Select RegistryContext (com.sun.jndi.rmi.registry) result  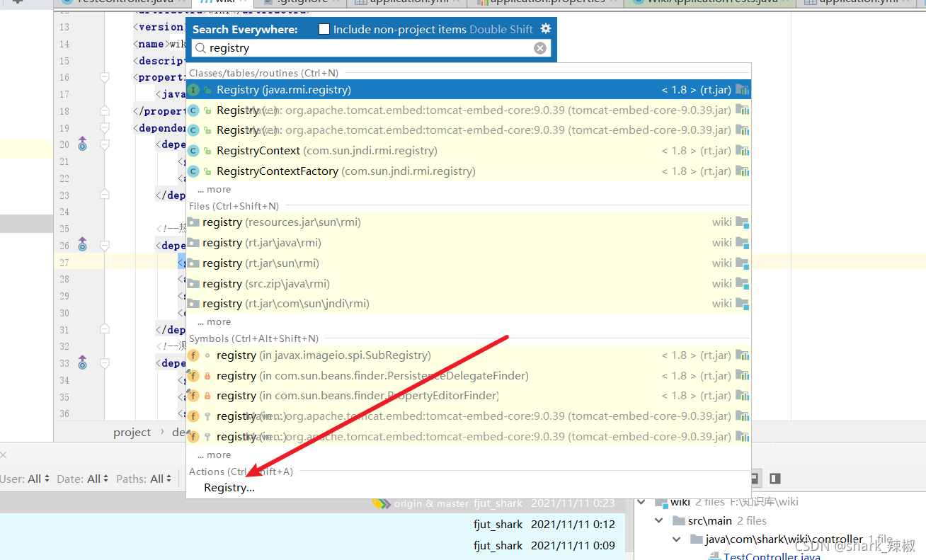(468, 151)
